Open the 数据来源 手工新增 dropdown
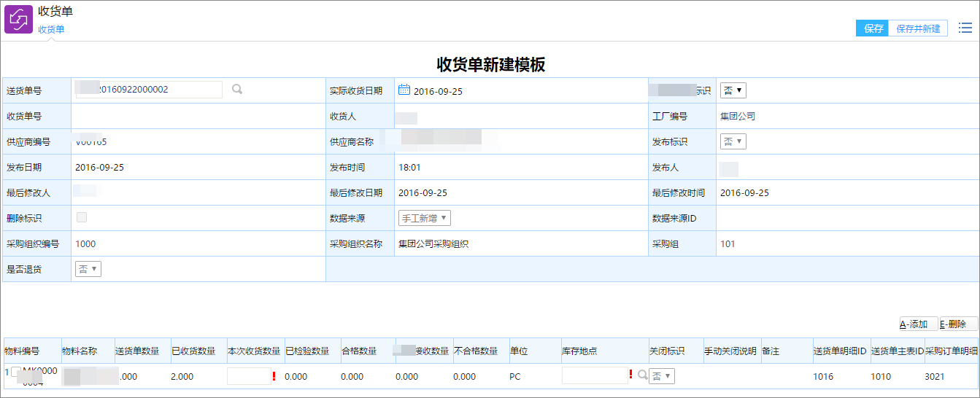The width and height of the screenshot is (980, 398). click(424, 218)
